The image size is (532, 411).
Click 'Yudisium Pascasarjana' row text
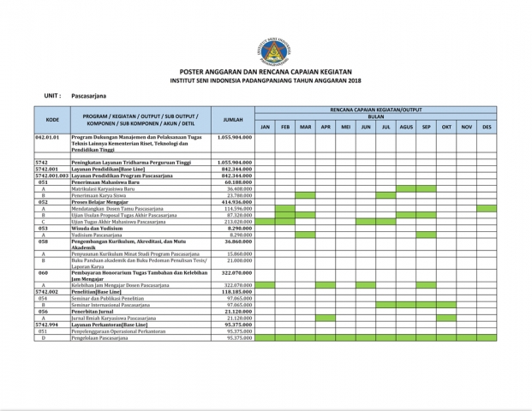pos(97,235)
